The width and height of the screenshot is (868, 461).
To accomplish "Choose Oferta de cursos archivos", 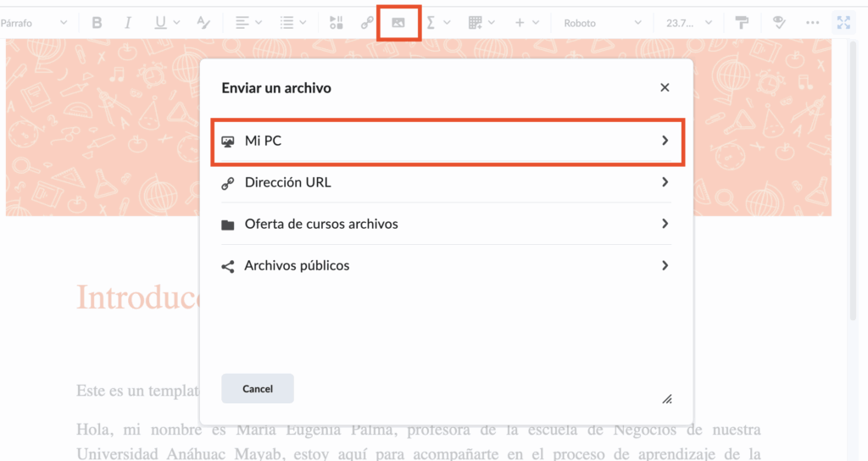I will coord(447,224).
